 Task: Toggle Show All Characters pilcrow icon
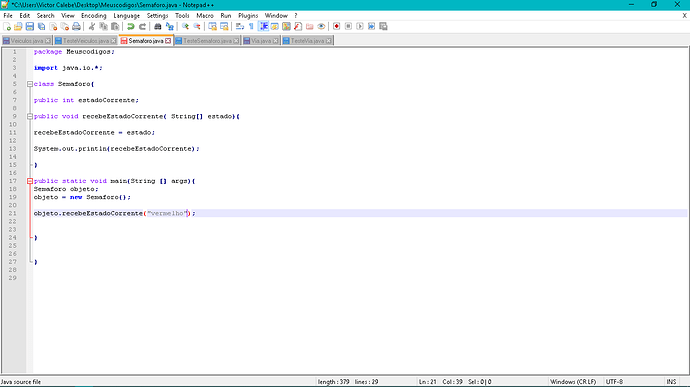(x=251, y=26)
